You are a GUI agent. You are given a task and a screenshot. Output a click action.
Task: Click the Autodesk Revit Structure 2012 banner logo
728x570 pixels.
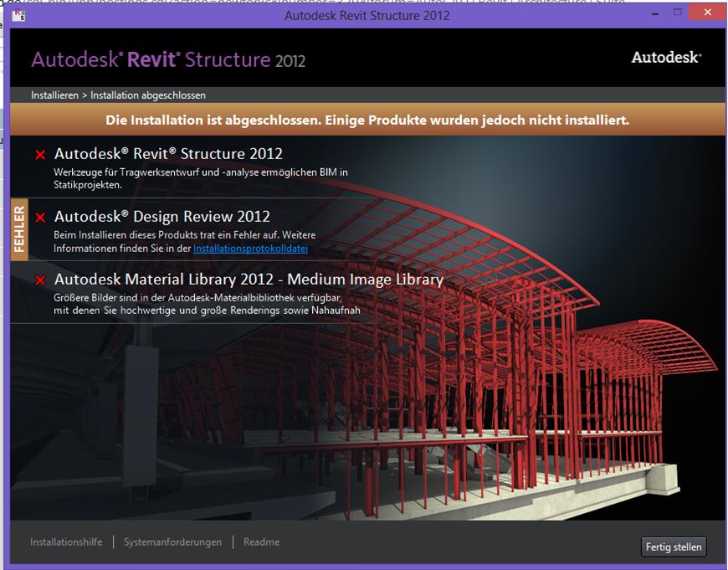point(168,60)
